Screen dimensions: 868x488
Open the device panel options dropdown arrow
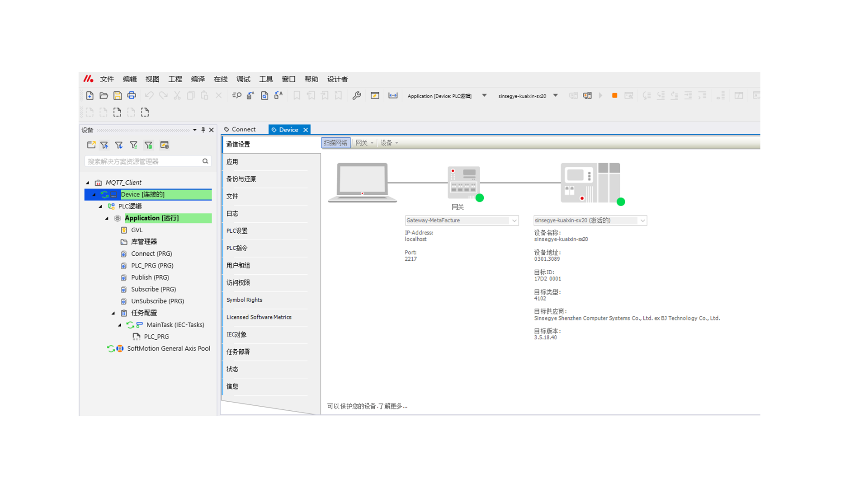pos(195,130)
